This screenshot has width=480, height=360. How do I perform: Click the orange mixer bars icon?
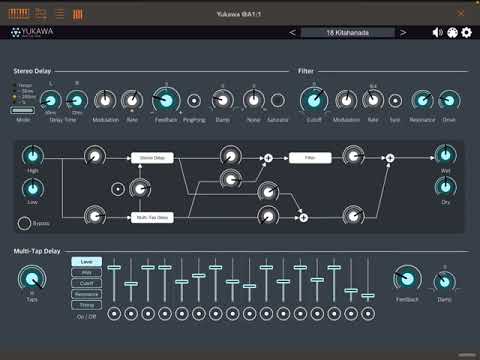tap(78, 14)
